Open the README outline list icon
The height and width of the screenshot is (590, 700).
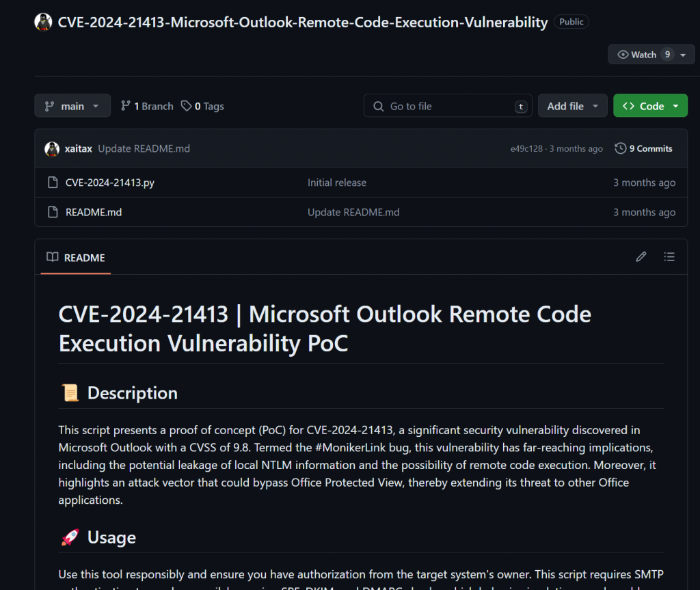669,257
